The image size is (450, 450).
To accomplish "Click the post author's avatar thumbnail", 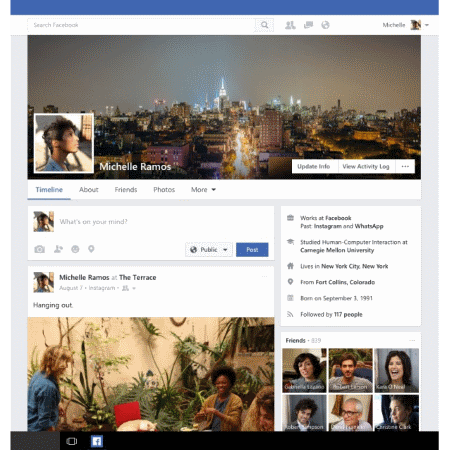I will point(44,282).
